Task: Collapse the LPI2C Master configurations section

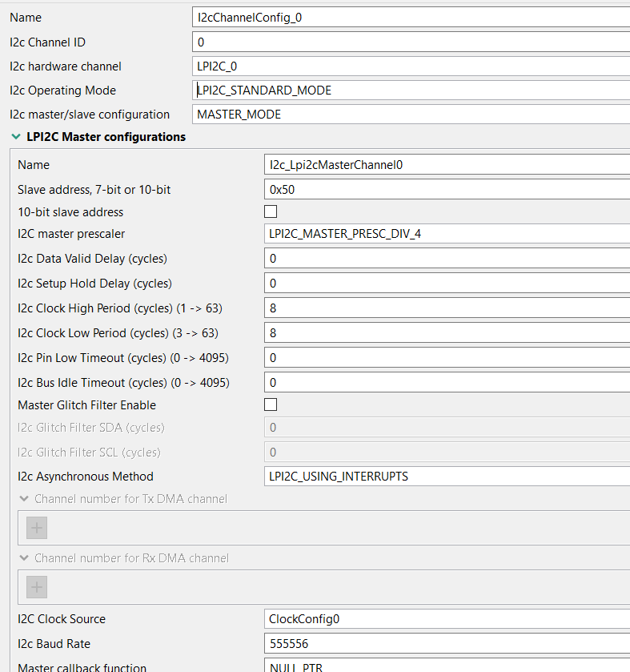Action: coord(16,136)
